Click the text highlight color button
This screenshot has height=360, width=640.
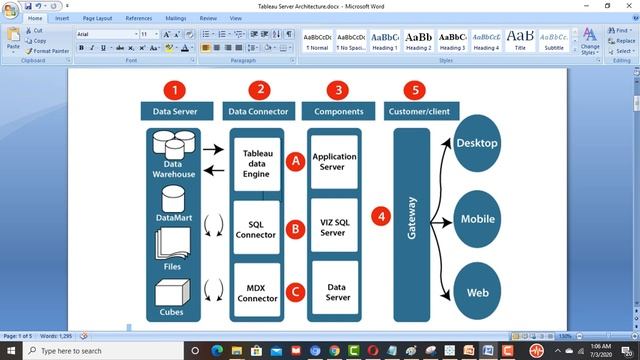click(x=168, y=48)
